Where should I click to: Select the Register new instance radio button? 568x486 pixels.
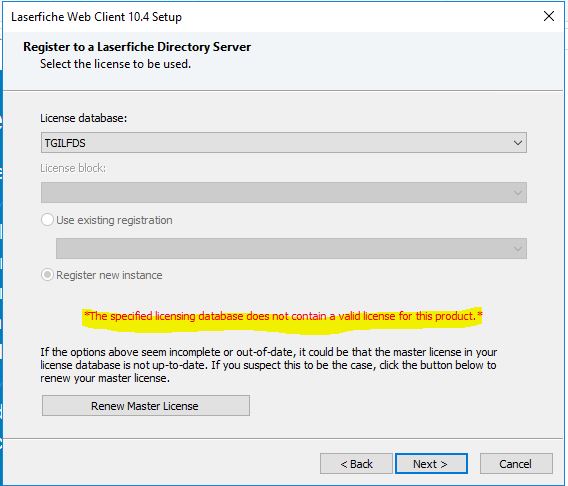click(47, 275)
